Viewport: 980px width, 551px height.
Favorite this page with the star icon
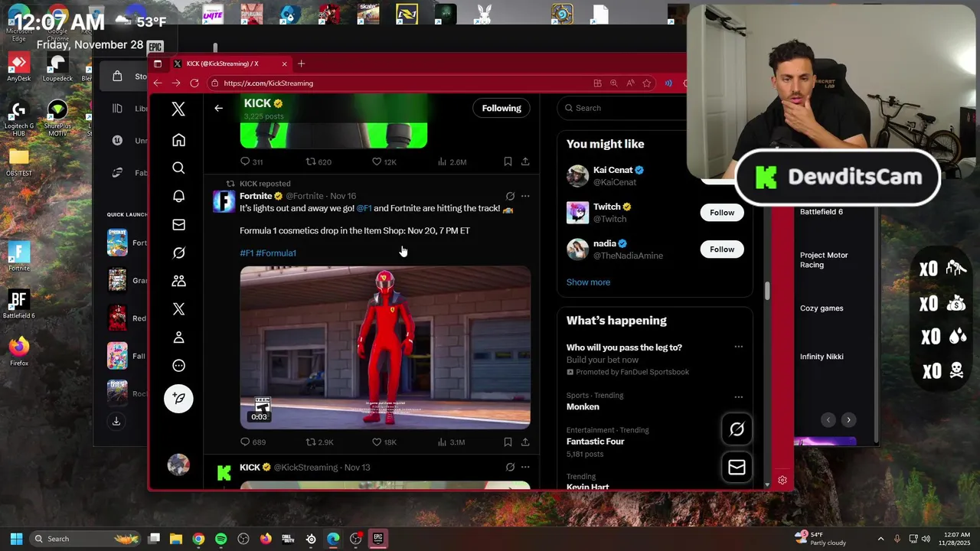tap(647, 83)
